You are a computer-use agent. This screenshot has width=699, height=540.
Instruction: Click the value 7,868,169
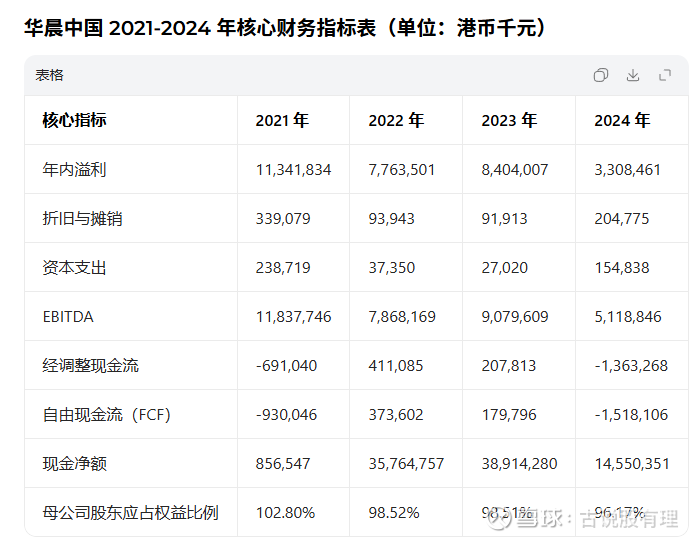point(402,317)
